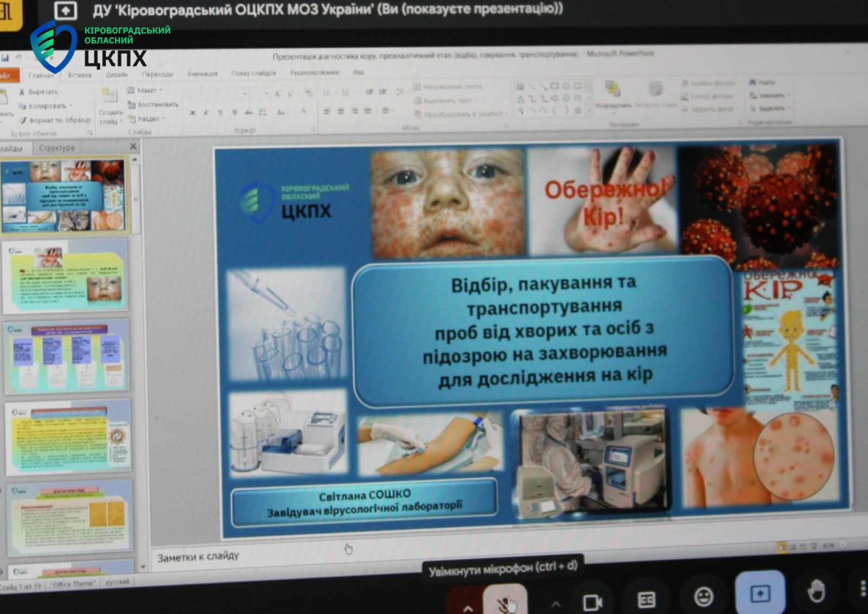Select the second slide thumbnail
868x614 pixels.
[65, 277]
